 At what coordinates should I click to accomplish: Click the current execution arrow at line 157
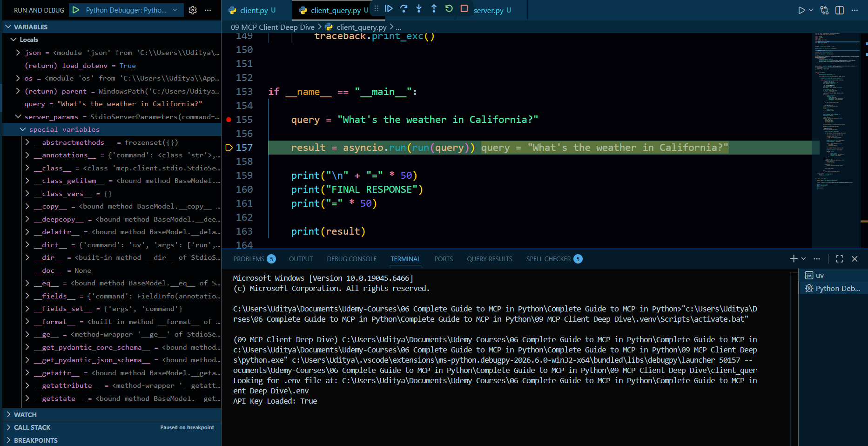[229, 148]
